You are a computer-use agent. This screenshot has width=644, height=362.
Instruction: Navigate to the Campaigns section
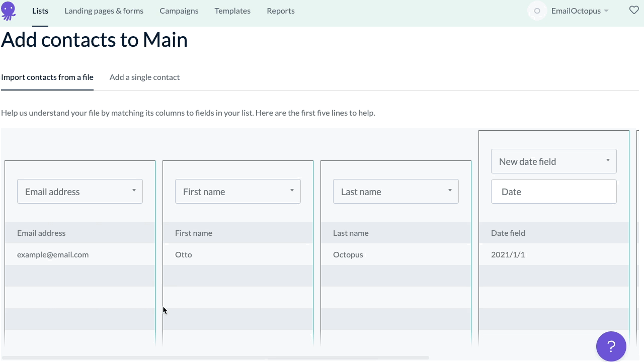179,11
